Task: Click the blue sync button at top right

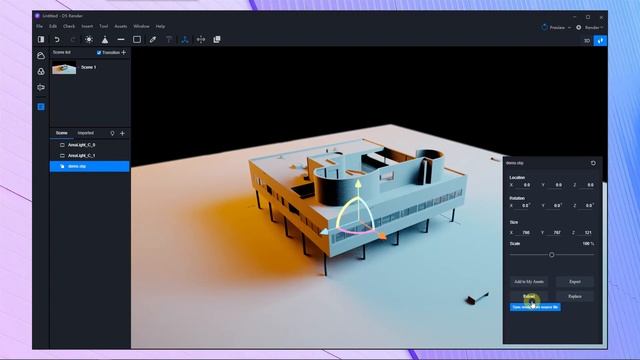Action: coord(600,40)
